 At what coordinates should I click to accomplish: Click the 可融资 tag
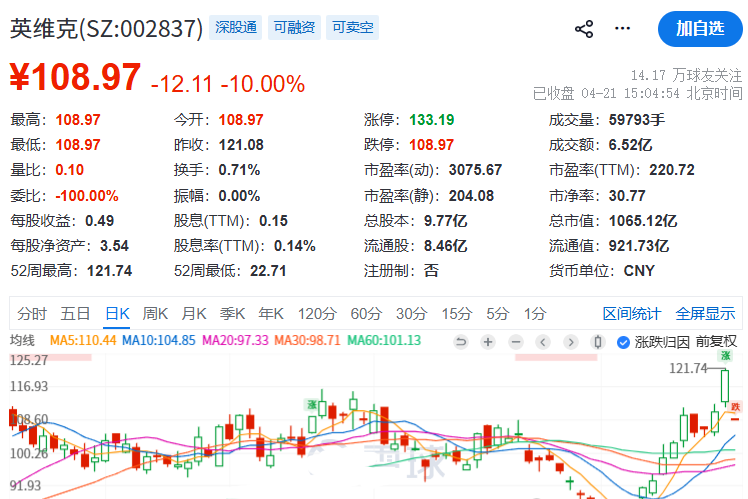[294, 27]
